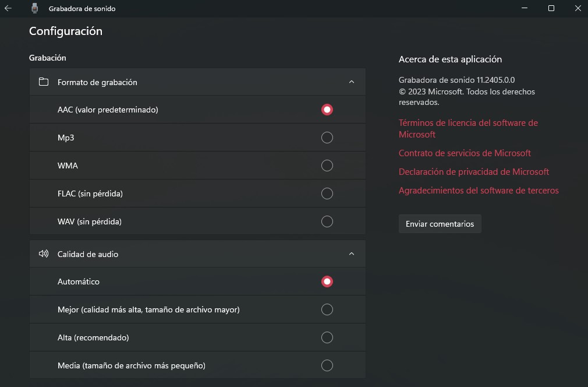The width and height of the screenshot is (588, 387).
Task: Select AAC (valor predeterminado) option
Action: pyautogui.click(x=327, y=110)
